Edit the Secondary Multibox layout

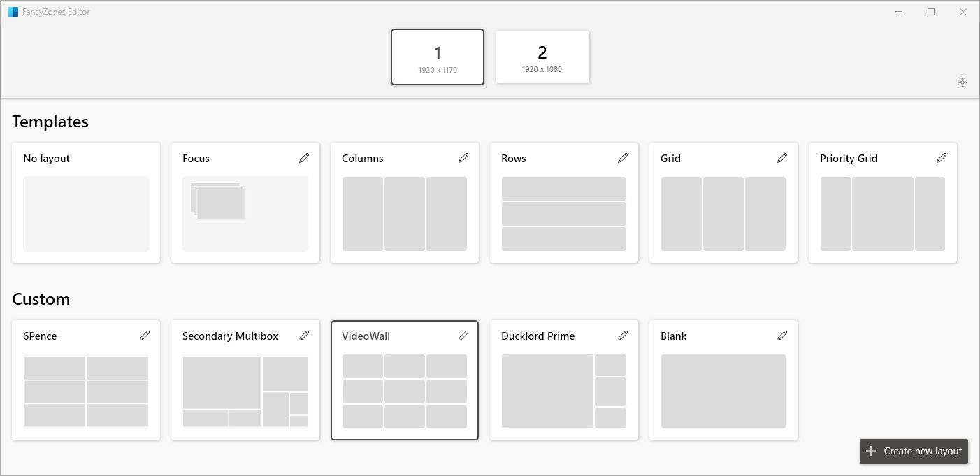pyautogui.click(x=304, y=336)
